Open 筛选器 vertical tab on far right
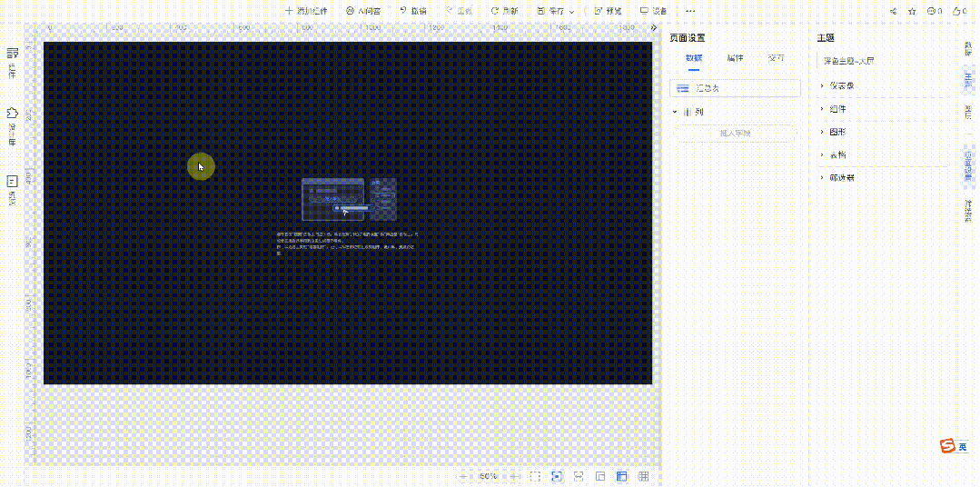This screenshot has height=487, width=980. [968, 212]
